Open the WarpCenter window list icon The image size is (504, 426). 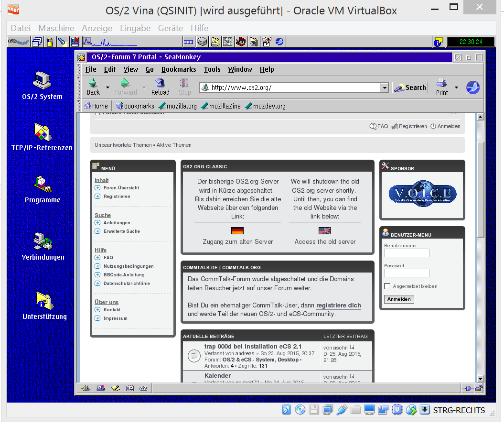37,42
